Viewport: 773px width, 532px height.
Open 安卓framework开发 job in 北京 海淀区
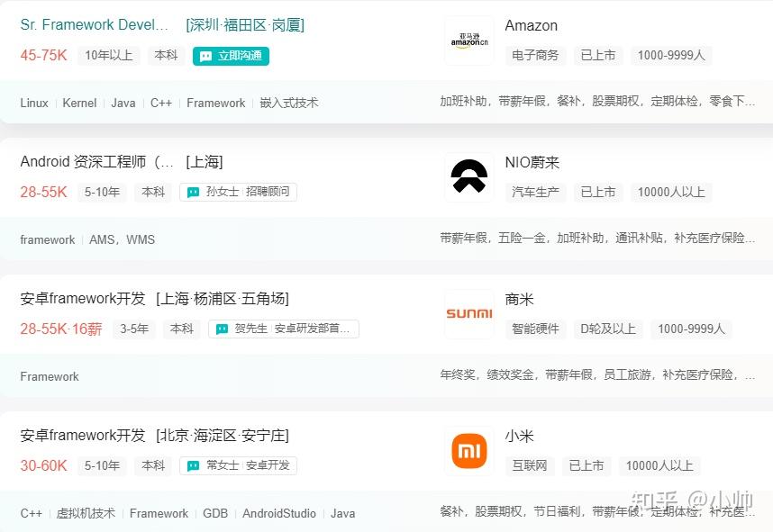[83, 436]
